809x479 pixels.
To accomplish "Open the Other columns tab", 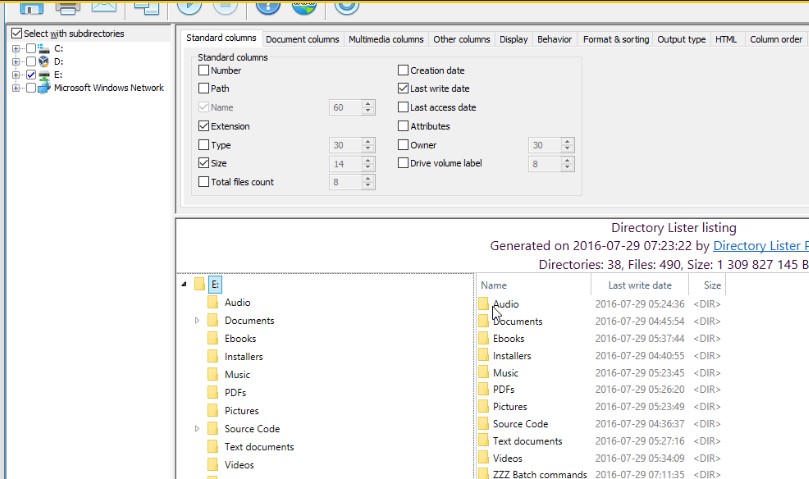I will [461, 40].
